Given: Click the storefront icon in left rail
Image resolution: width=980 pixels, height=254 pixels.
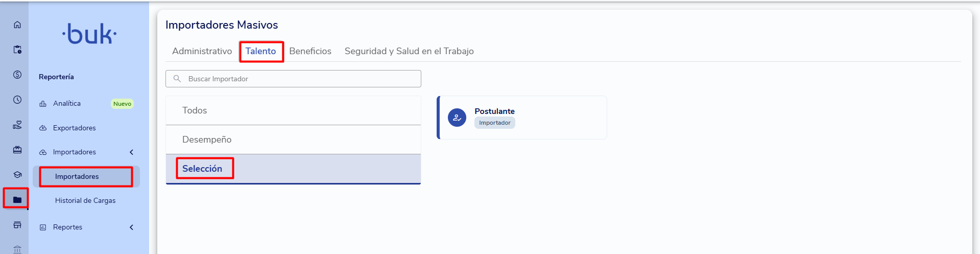Looking at the screenshot, I should point(17,225).
